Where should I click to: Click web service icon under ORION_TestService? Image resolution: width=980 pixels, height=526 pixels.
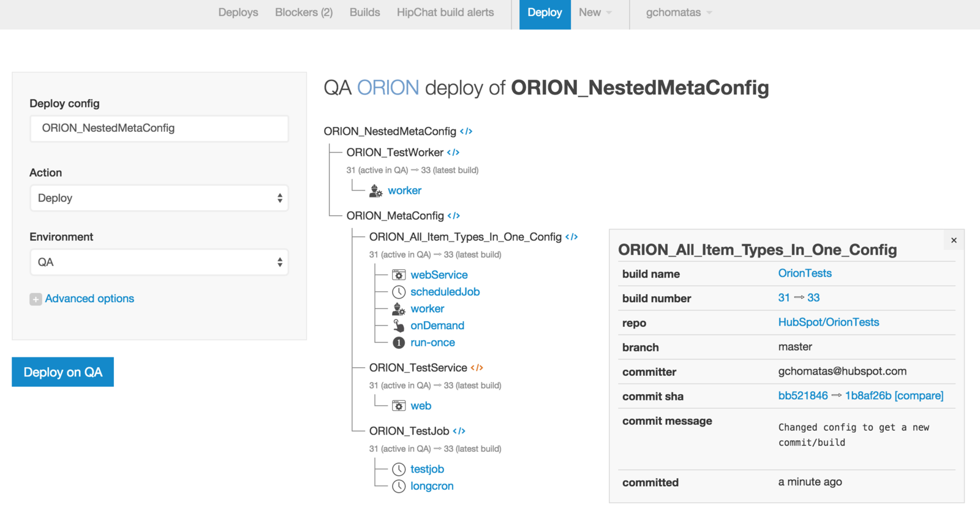[399, 406]
